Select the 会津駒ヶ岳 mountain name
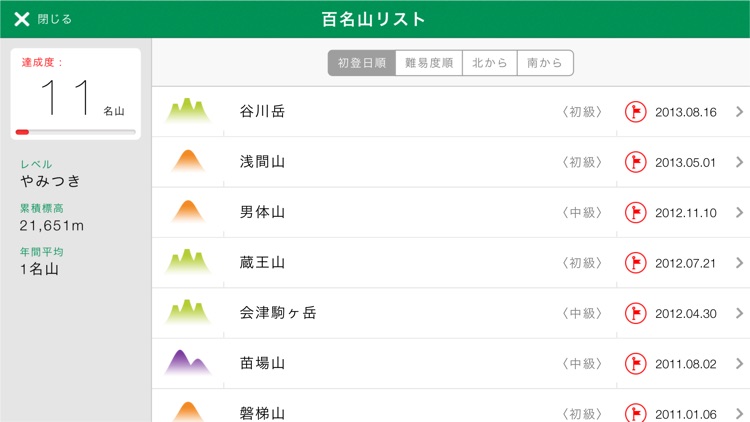Screen dimensions: 750x422 tap(278, 313)
